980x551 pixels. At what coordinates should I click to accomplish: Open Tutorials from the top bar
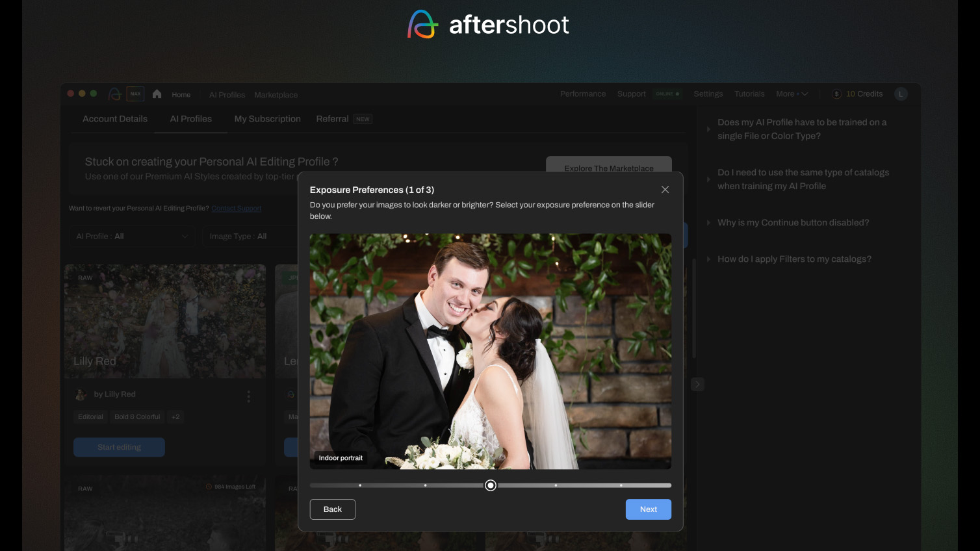coord(749,94)
